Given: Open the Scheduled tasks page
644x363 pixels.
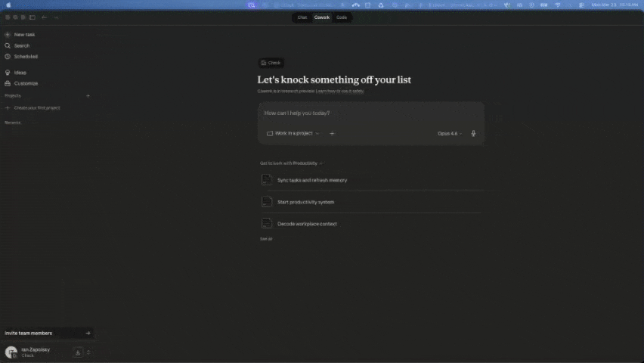Looking at the screenshot, I should pos(21,56).
